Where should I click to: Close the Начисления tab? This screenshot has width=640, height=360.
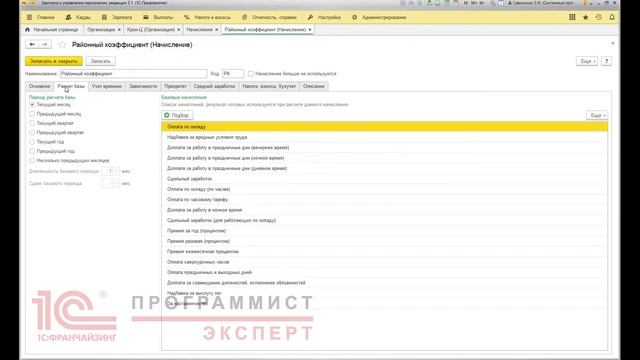(x=217, y=30)
